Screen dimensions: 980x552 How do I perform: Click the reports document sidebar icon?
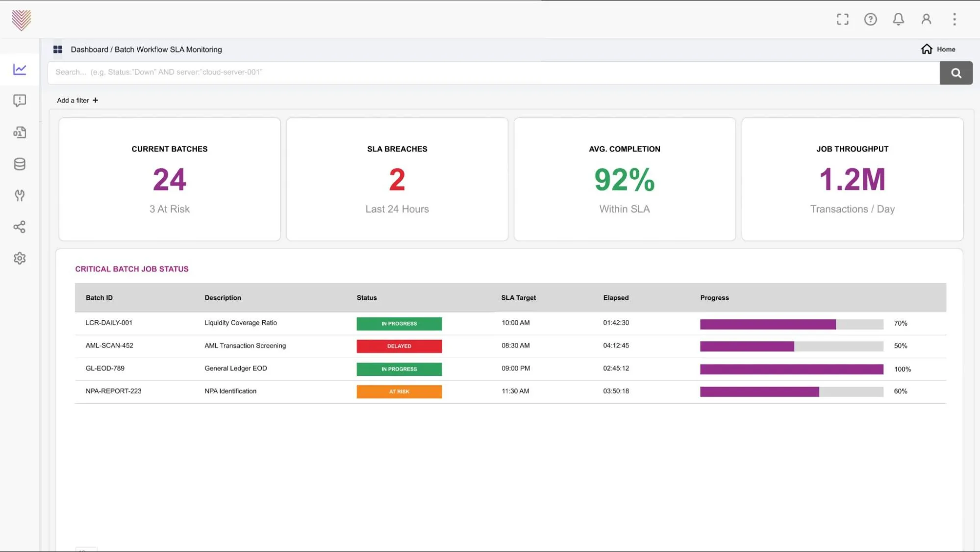click(20, 132)
